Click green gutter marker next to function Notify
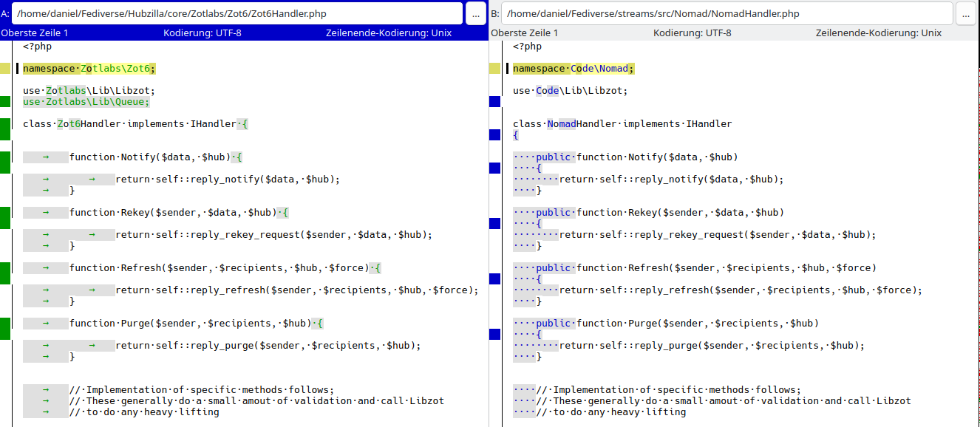The image size is (980, 427). (5, 162)
